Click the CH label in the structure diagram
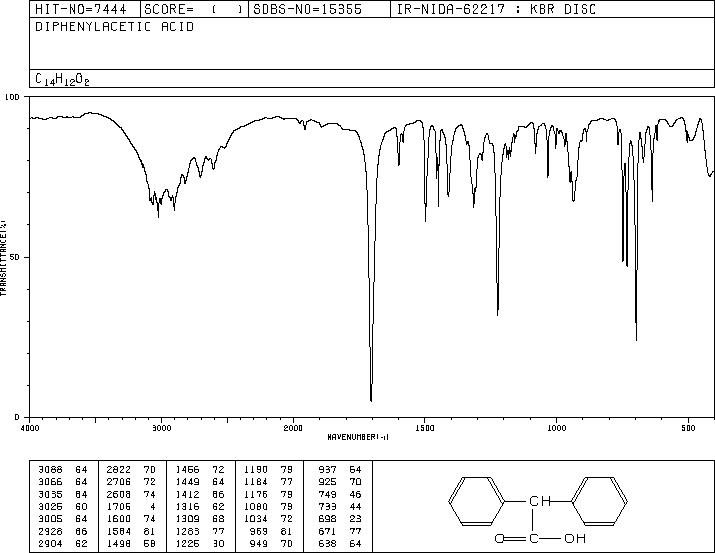The width and height of the screenshot is (715, 553). [540, 501]
